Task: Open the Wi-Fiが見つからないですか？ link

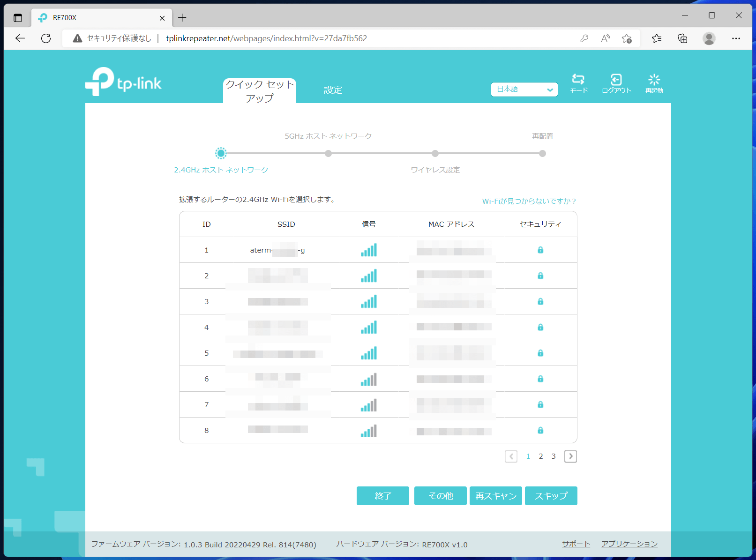Action: tap(529, 201)
